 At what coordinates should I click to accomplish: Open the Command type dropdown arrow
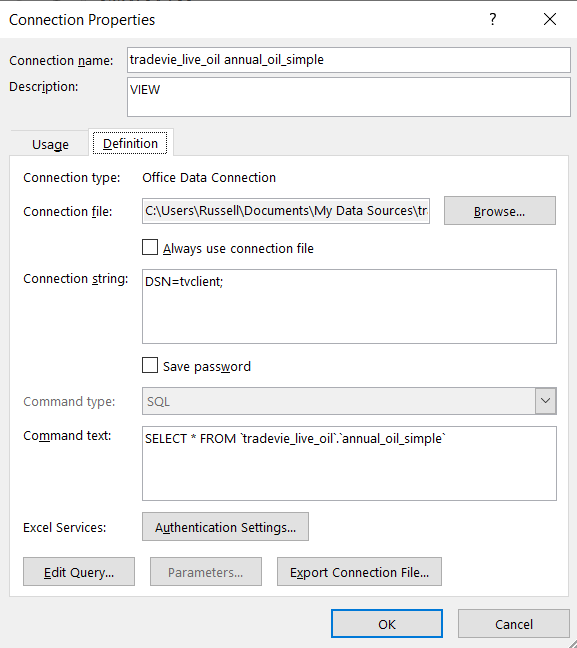click(x=546, y=401)
